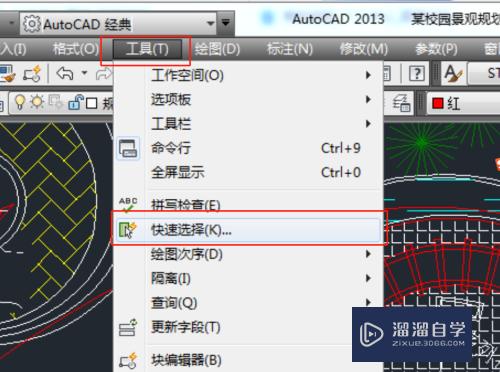
Task: Click the 块编辑器(B) menu icon
Action: 128,360
